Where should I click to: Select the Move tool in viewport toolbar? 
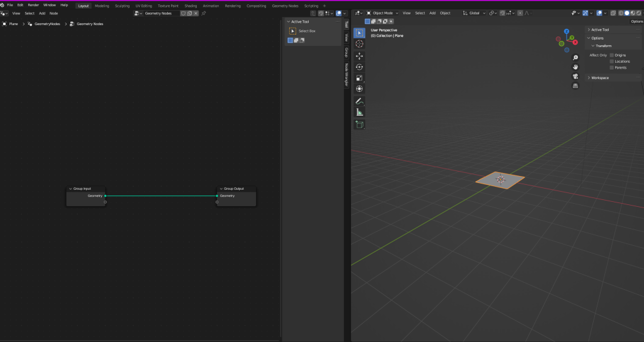tap(359, 55)
